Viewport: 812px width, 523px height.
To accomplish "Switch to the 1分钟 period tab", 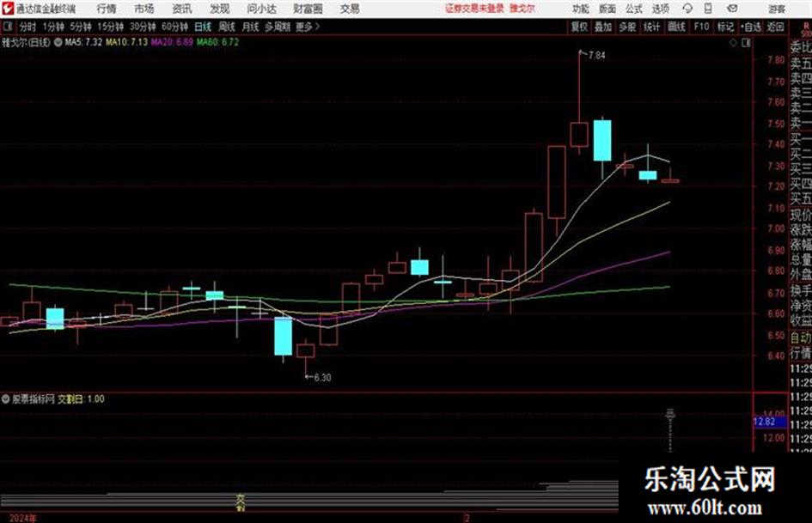I will pyautogui.click(x=53, y=27).
